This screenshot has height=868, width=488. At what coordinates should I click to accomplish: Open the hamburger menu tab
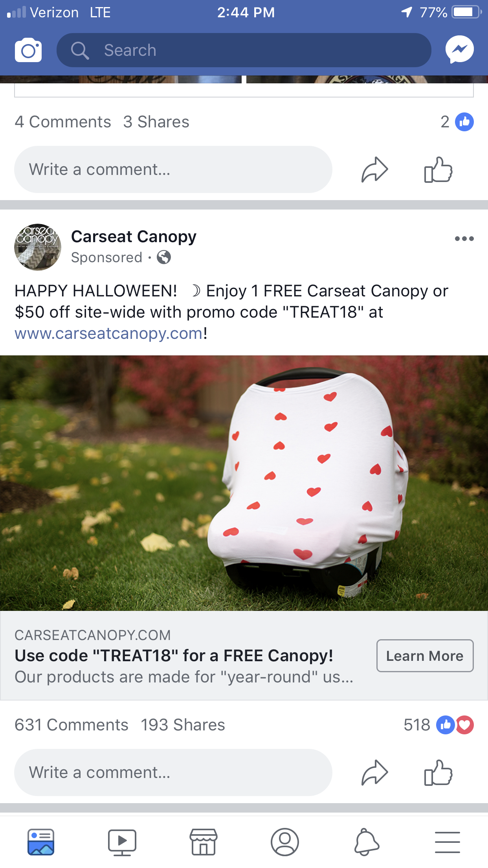(x=448, y=842)
